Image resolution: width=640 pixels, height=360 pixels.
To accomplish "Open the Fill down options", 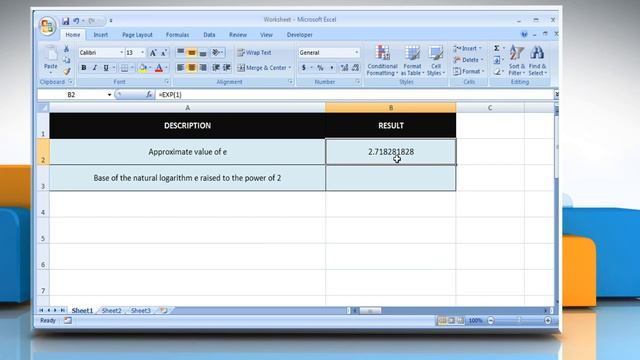I will point(497,60).
